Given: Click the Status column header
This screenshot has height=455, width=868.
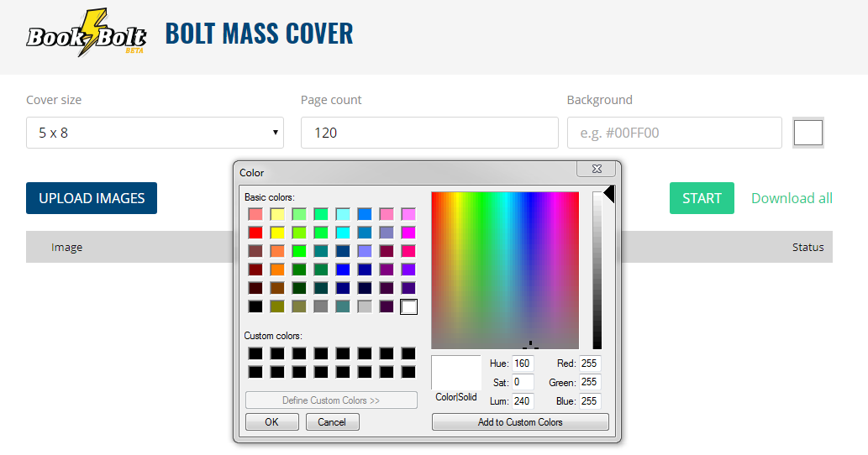Looking at the screenshot, I should pyautogui.click(x=808, y=247).
